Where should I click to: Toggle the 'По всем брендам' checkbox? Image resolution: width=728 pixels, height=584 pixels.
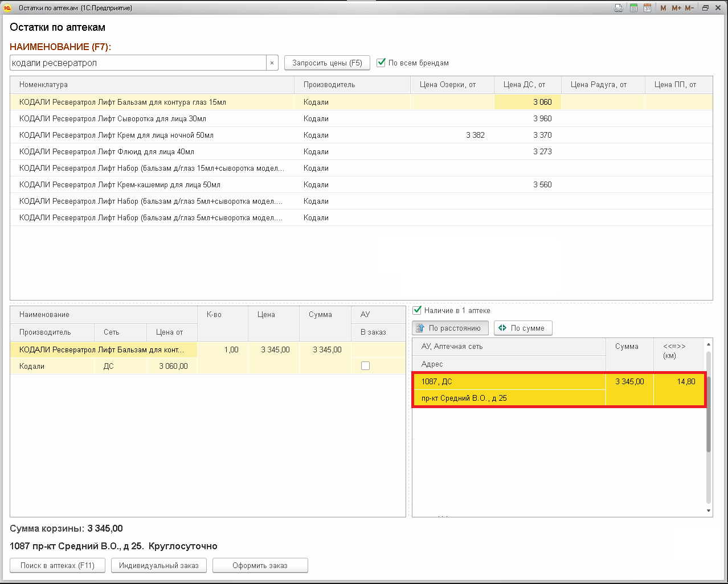(382, 63)
